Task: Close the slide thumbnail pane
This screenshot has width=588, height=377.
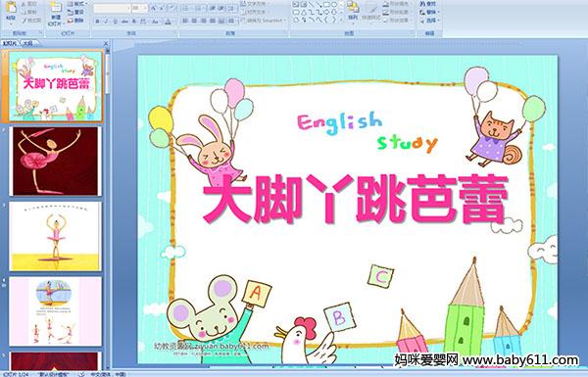Action: (106, 43)
